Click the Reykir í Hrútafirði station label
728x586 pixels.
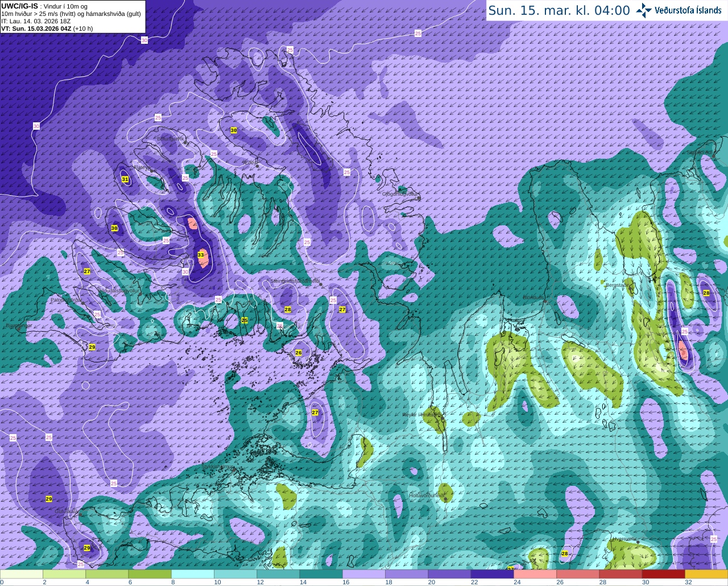[x=421, y=415]
